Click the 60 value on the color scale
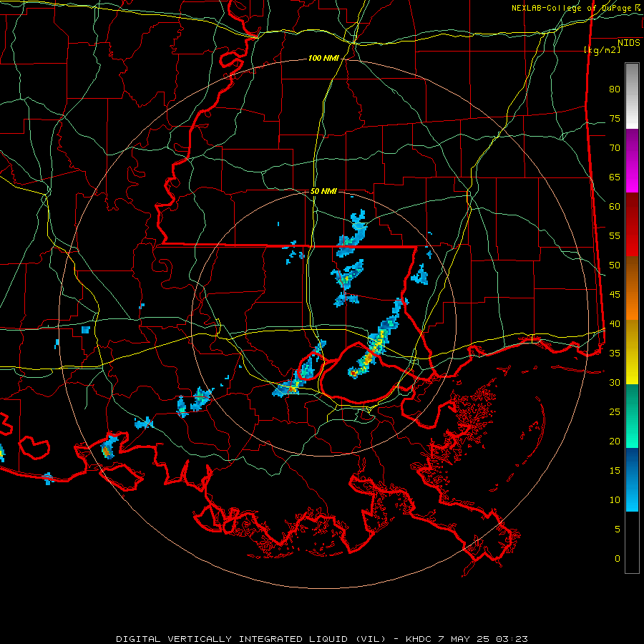The image size is (644, 644). [x=615, y=207]
